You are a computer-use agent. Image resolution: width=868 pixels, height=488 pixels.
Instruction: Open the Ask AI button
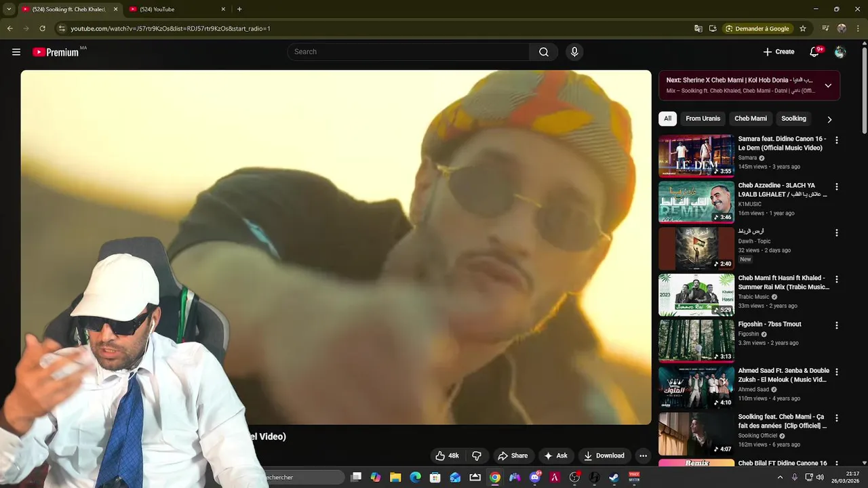[555, 455]
